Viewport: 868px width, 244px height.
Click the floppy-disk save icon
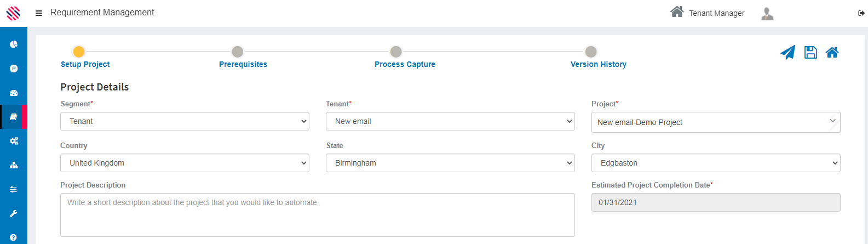[x=810, y=53]
